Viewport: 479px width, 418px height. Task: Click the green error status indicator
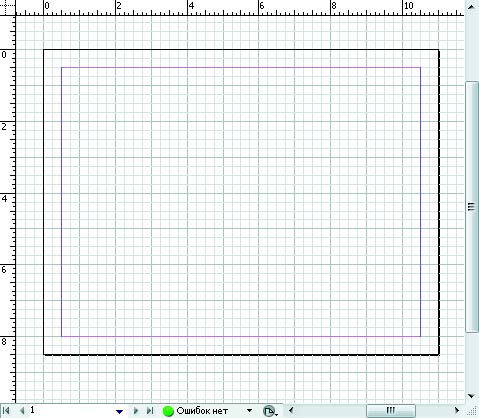[168, 411]
